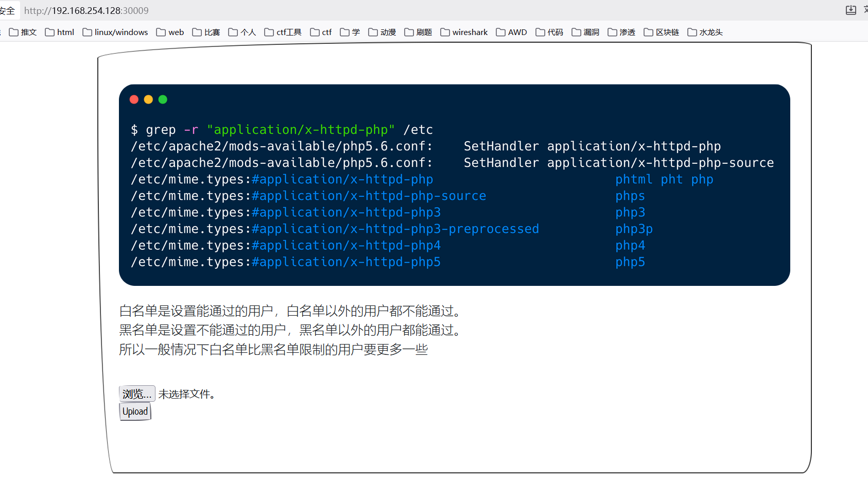Click the Upload button
Viewport: 868px width, 495px height.
(x=135, y=412)
